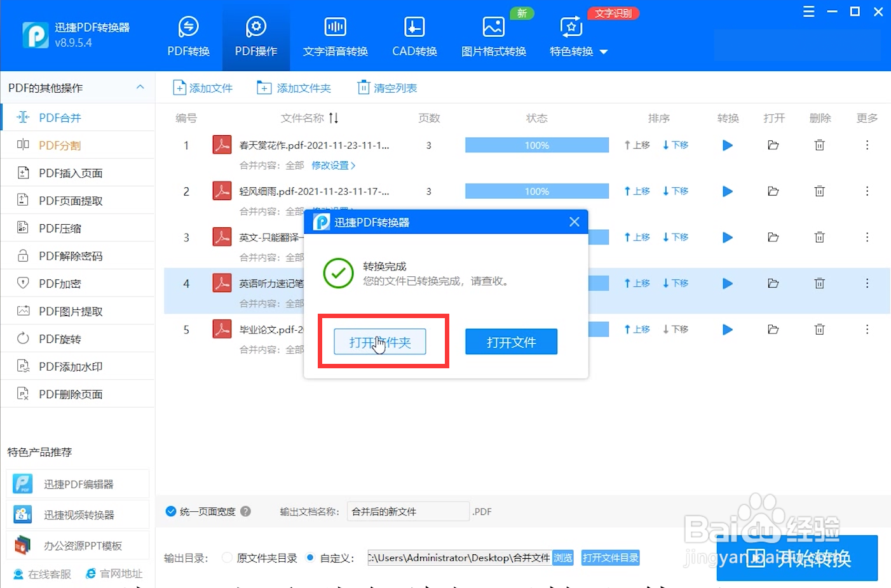This screenshot has height=588, width=891.
Task: Start conversion play icon for row 1
Action: pyautogui.click(x=728, y=145)
